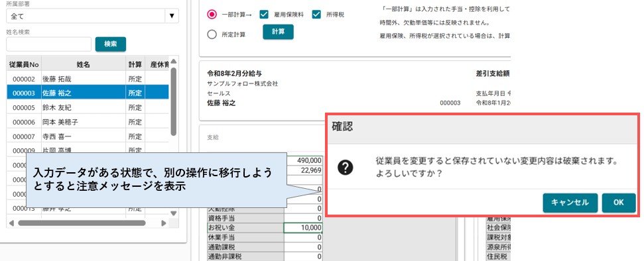The image size is (644, 261).
Task: Click the 従業員No column header
Action: pos(24,64)
